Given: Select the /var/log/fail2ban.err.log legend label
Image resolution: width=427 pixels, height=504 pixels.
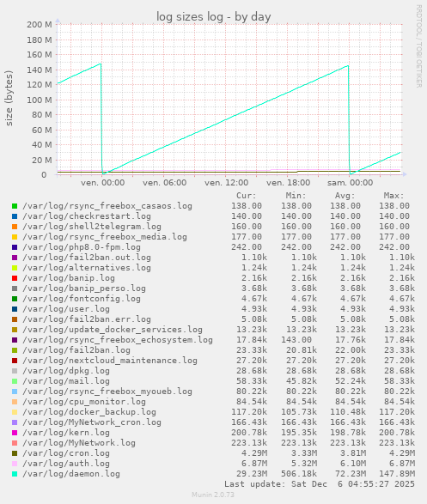Looking at the screenshot, I should 87,319.
